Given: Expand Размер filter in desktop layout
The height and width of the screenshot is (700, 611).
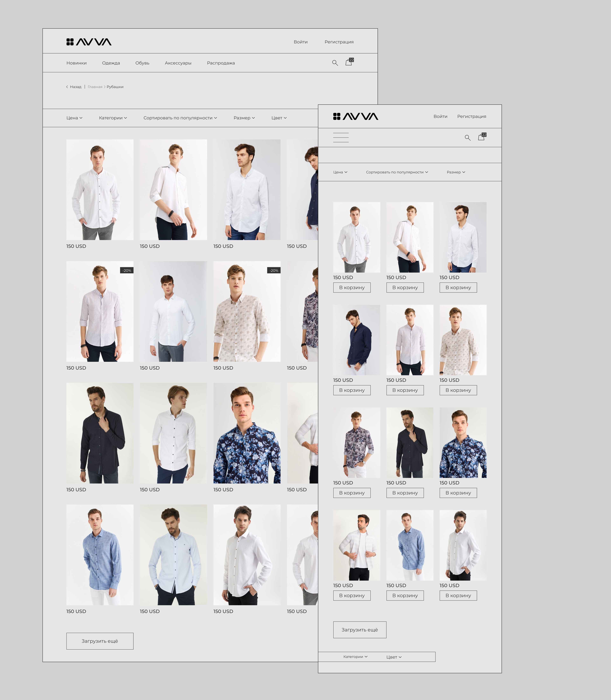Looking at the screenshot, I should click(244, 118).
